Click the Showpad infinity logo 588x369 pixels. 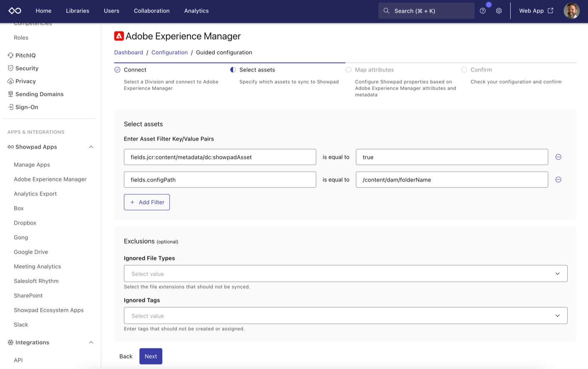pyautogui.click(x=15, y=11)
